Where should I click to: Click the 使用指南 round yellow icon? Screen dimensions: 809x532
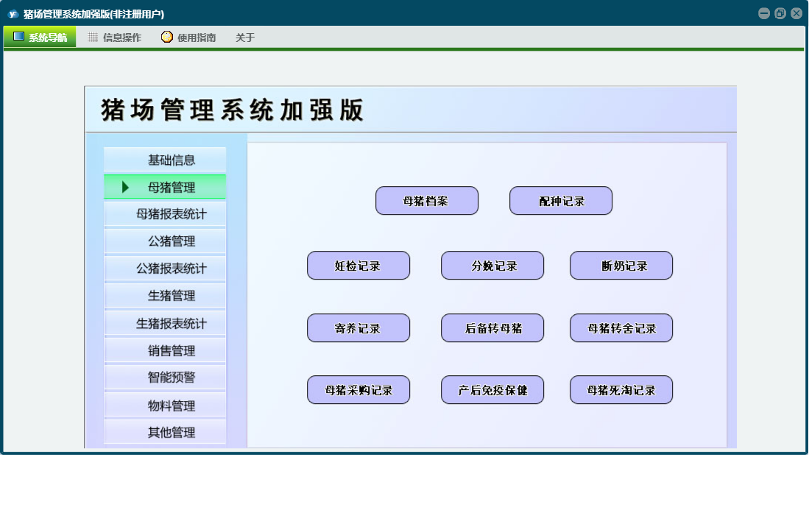(x=167, y=37)
